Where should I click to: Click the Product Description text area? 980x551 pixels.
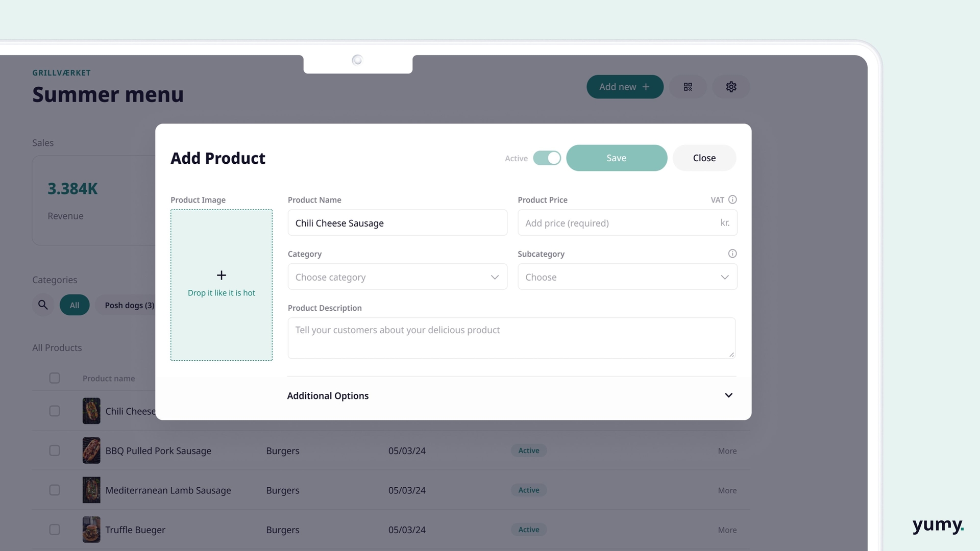pyautogui.click(x=511, y=338)
